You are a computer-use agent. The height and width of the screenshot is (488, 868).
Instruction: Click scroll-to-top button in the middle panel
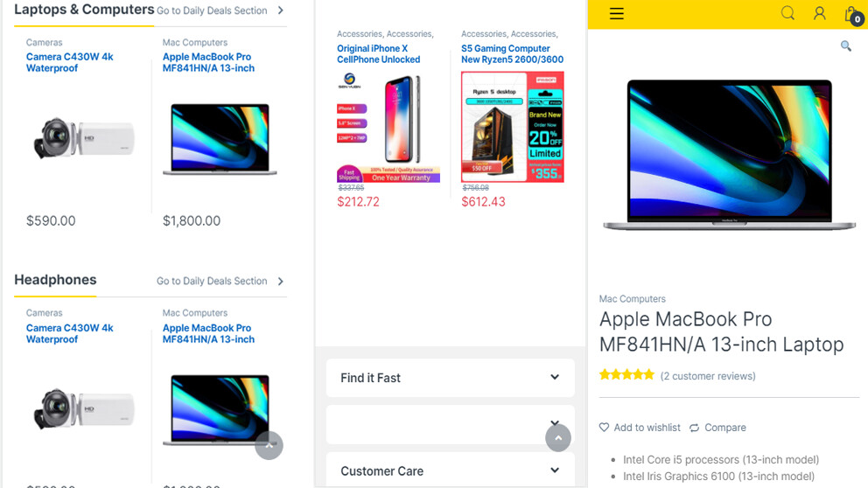point(558,437)
